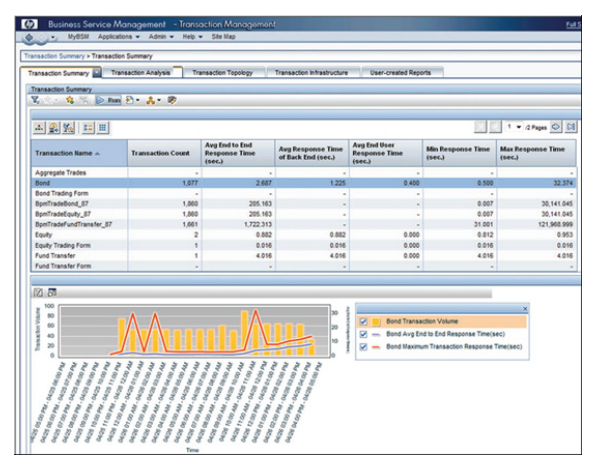
Task: Uncheck Bond Avg End to End Response Time
Action: [363, 334]
